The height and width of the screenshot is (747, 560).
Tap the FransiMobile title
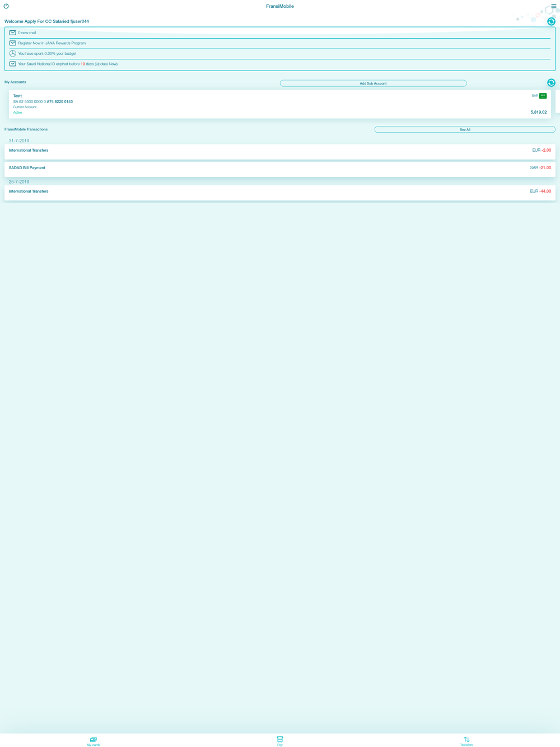[x=280, y=6]
